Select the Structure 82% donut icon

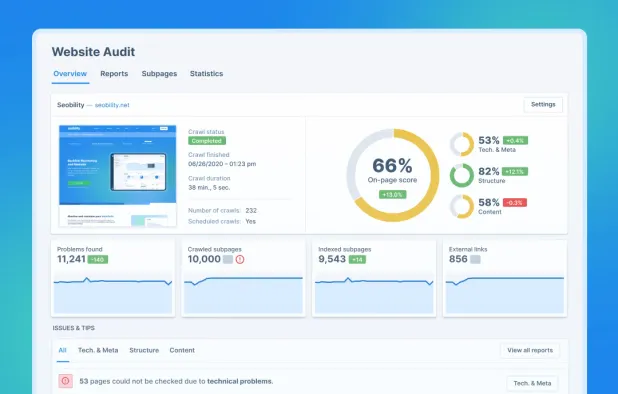pyautogui.click(x=462, y=175)
